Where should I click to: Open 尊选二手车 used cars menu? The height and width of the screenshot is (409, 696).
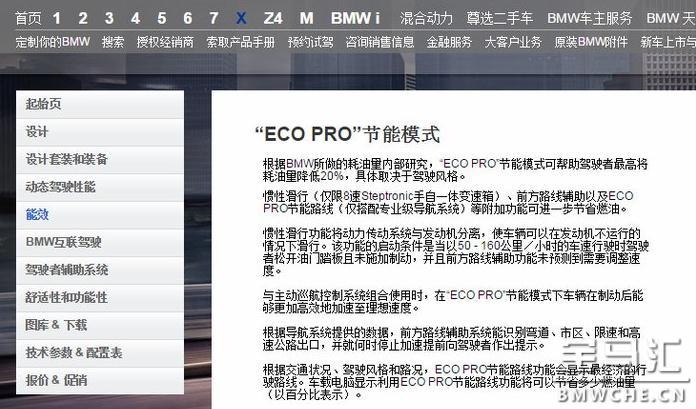coord(500,18)
